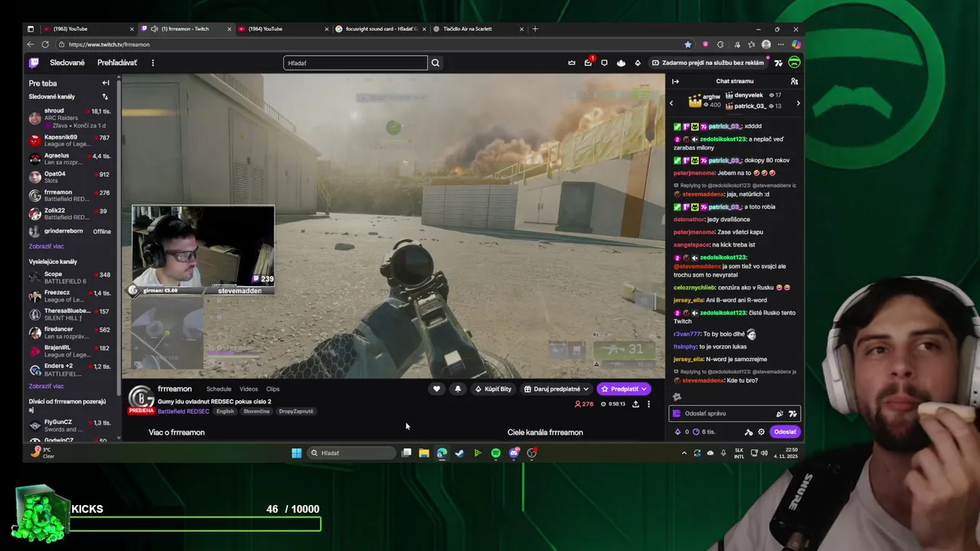The width and height of the screenshot is (980, 551).
Task: Open the three-dot more menu beside Prehľadávať
Action: pos(152,63)
